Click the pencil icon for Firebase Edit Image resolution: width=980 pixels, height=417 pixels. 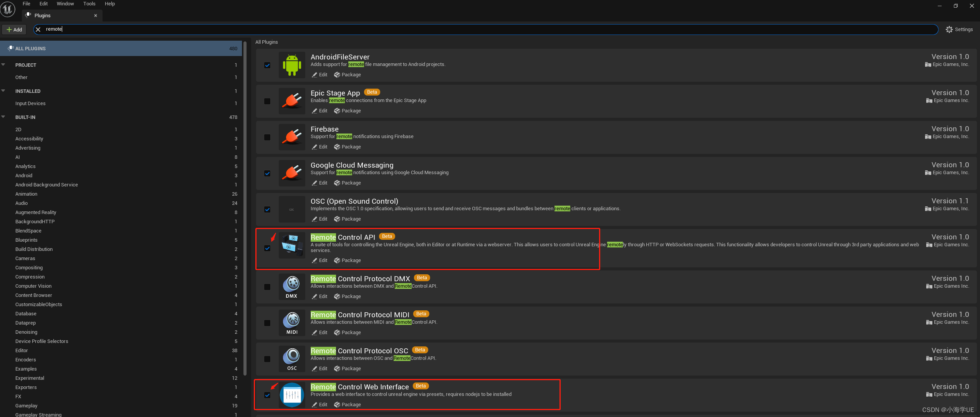tap(315, 147)
